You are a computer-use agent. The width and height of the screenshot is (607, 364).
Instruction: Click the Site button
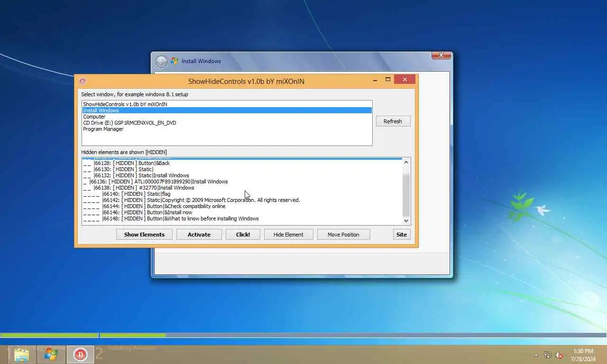tap(402, 234)
